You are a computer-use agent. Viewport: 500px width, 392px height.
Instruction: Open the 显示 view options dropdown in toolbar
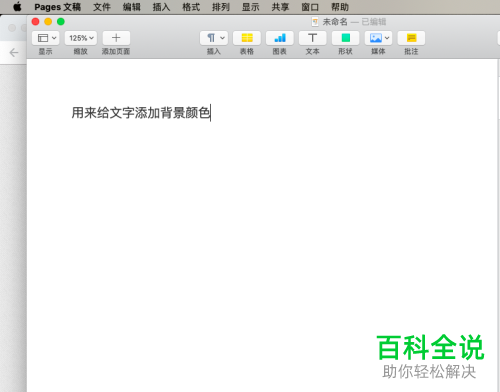tap(46, 38)
